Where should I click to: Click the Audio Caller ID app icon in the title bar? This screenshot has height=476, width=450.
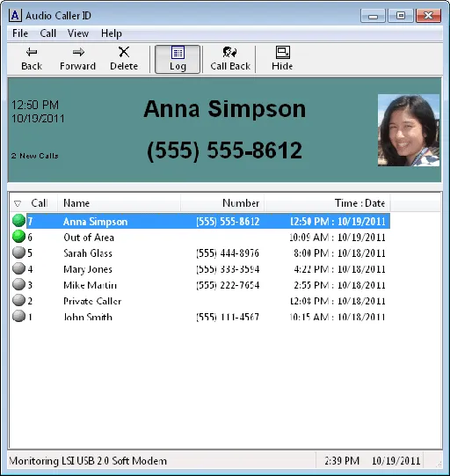[x=15, y=15]
